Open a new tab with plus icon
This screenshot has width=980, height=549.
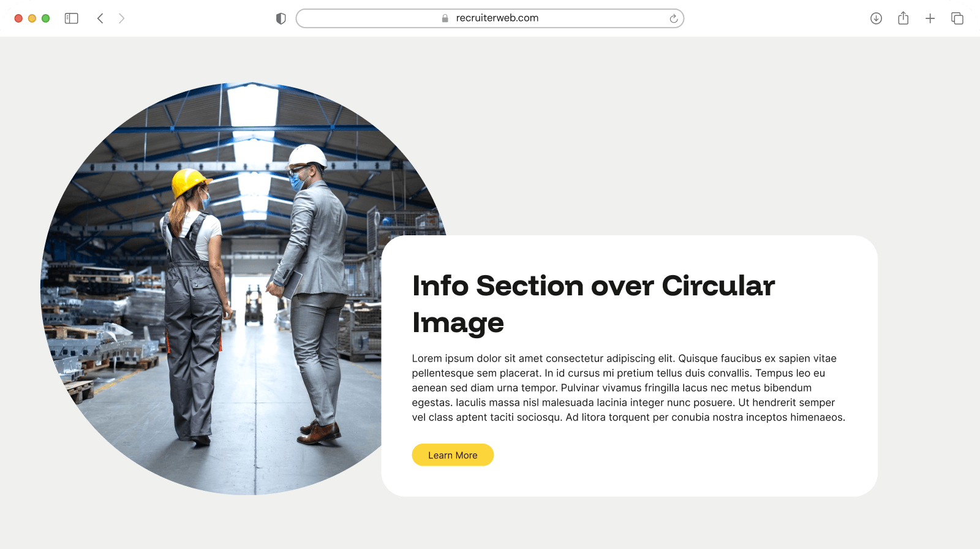pyautogui.click(x=930, y=18)
